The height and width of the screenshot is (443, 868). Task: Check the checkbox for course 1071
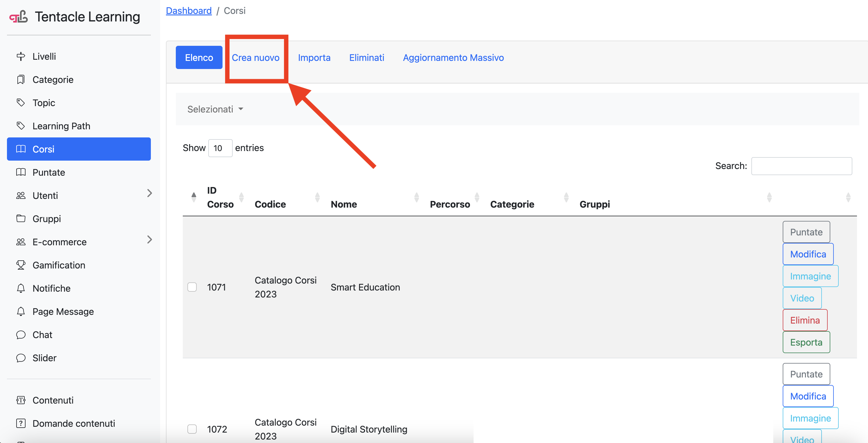click(192, 287)
